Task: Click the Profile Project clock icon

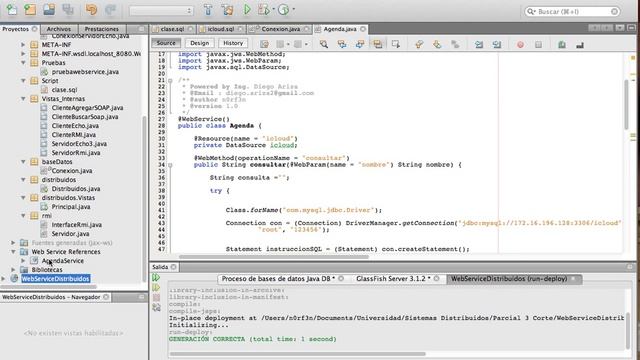Action: coord(283,10)
